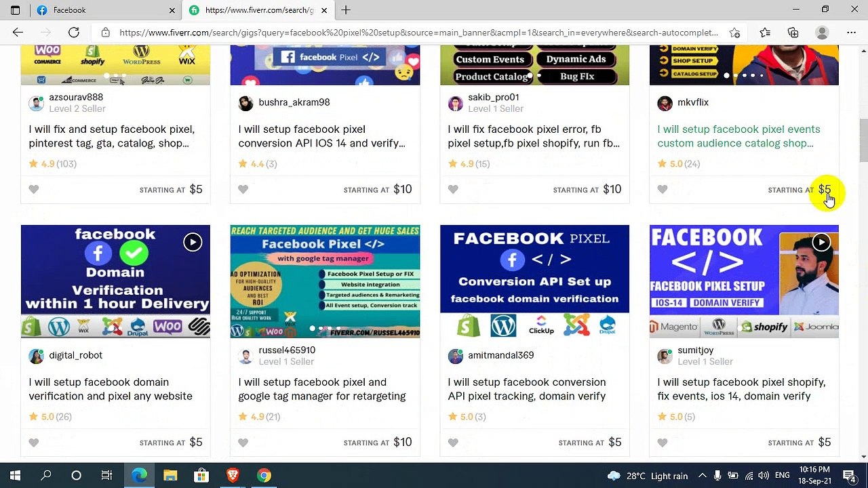The image size is (868, 488).
Task: Open browser Collections
Action: (x=793, y=33)
